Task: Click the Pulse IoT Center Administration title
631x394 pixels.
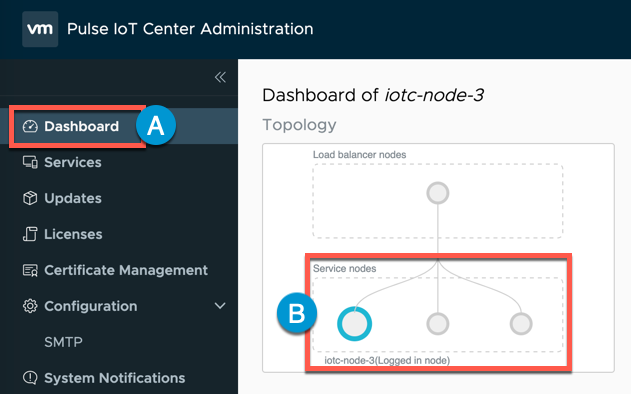Action: click(190, 29)
